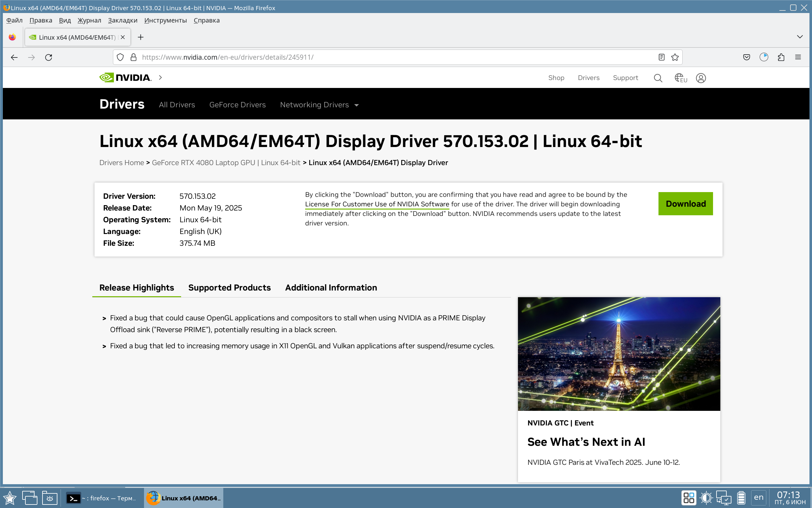The height and width of the screenshot is (508, 812).
Task: Click the network monitor tray icon
Action: (724, 498)
